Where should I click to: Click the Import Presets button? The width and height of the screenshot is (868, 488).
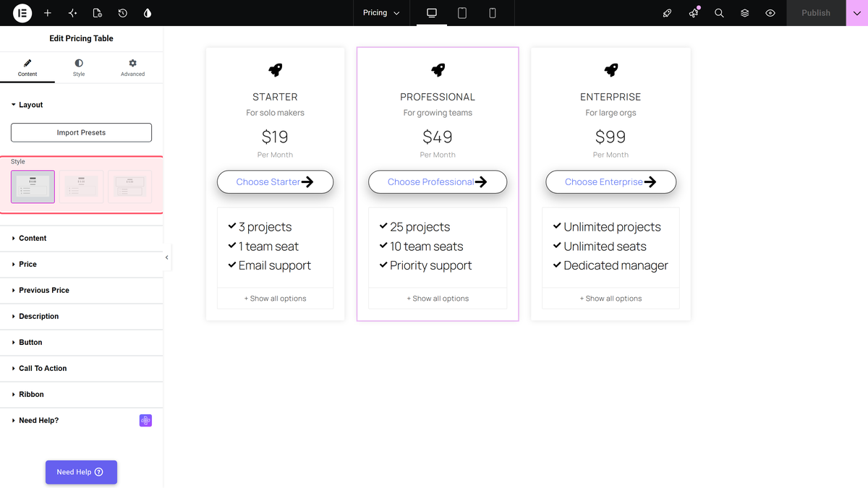81,133
